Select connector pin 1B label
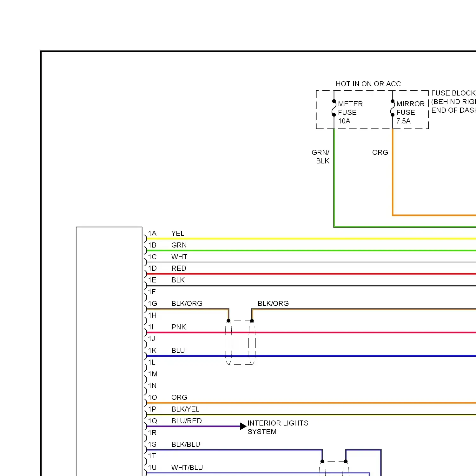The height and width of the screenshot is (476, 476). point(152,245)
